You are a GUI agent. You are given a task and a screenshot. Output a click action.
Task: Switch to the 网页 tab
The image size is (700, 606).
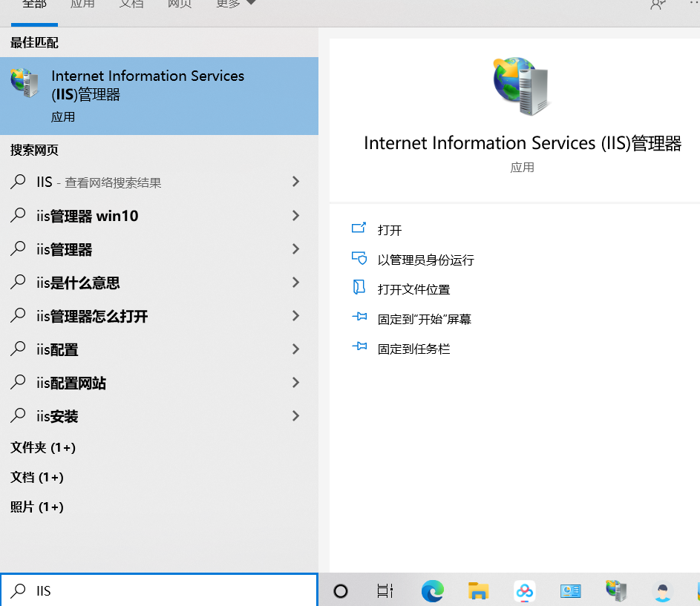click(x=180, y=4)
